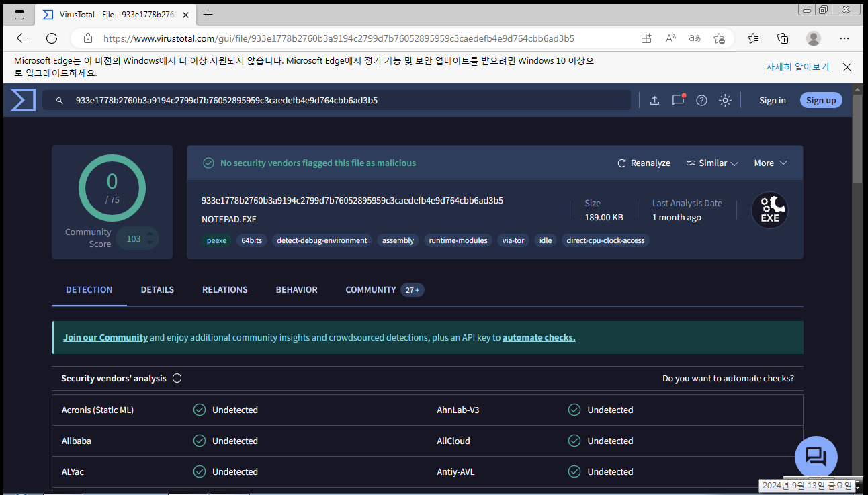This screenshot has width=868, height=495.
Task: Open the Edge apps grid icon
Action: (x=646, y=38)
